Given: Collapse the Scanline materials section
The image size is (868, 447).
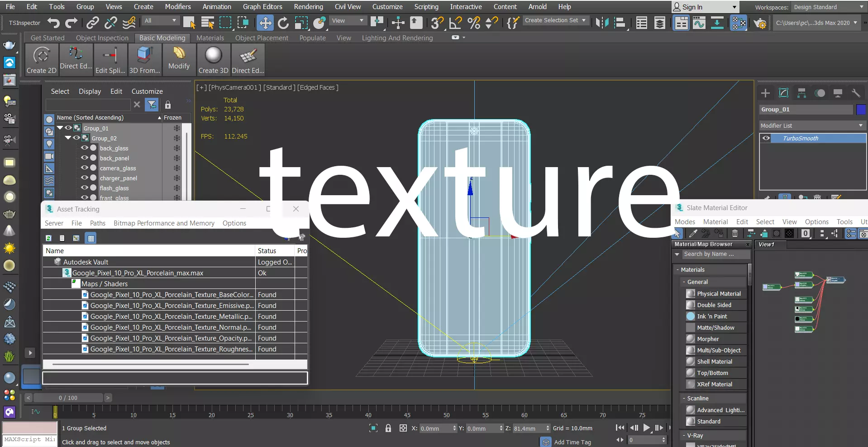Looking at the screenshot, I should point(684,398).
